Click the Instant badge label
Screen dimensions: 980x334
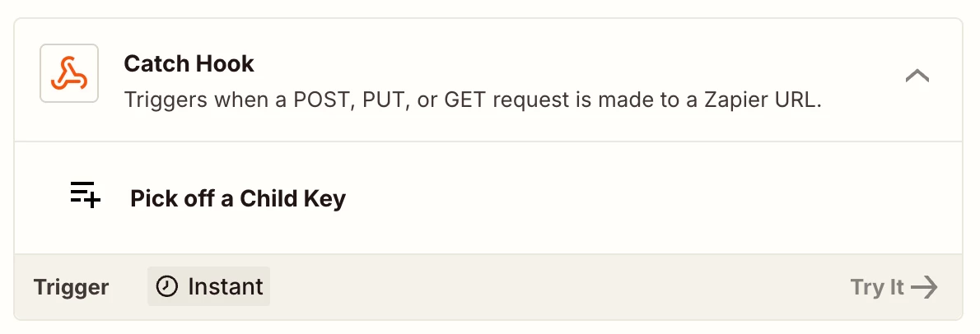226,286
